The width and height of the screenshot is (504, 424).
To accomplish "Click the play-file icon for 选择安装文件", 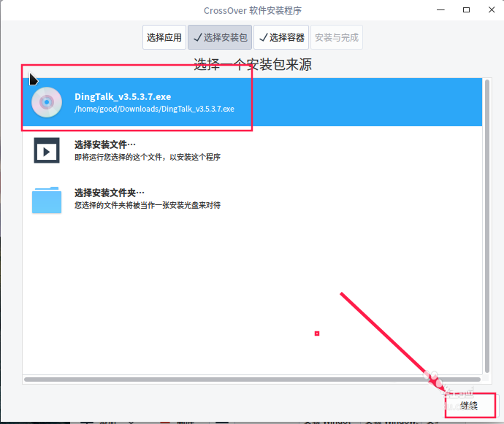I will 47,150.
